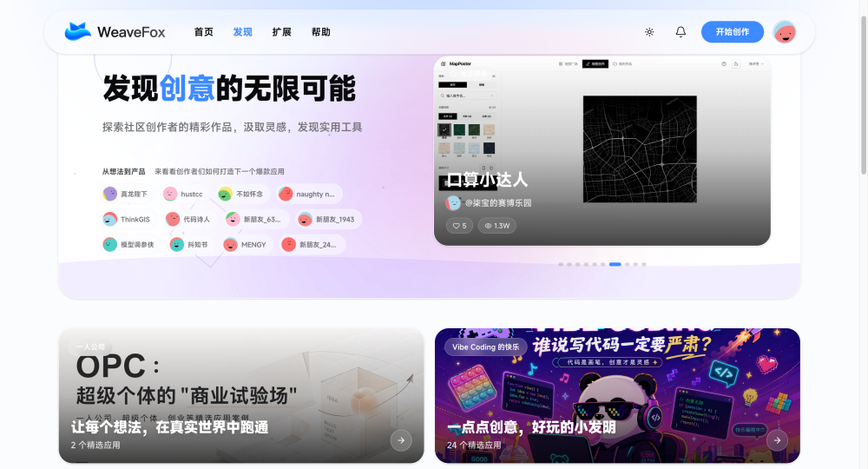Click the 发现创意的无限可能 headline
Viewport: 868px width, 469px height.
[229, 88]
